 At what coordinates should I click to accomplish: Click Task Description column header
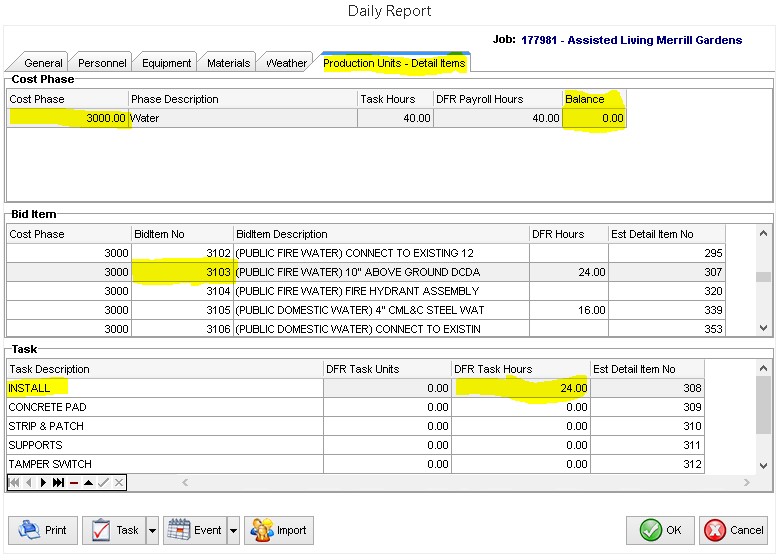point(165,369)
